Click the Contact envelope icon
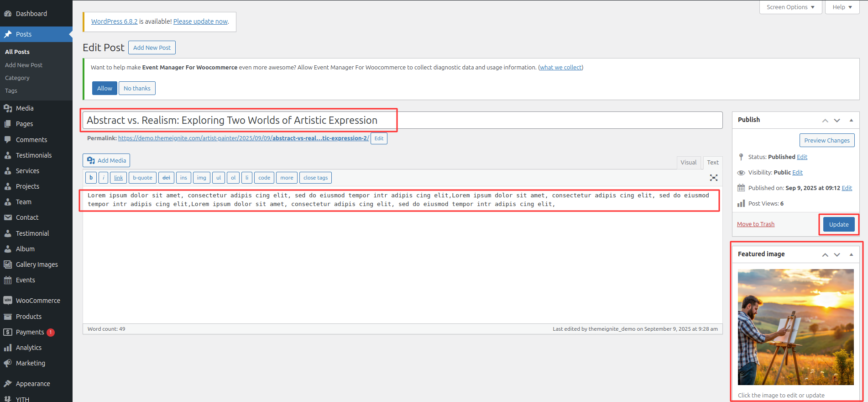The width and height of the screenshot is (868, 402). 8,217
